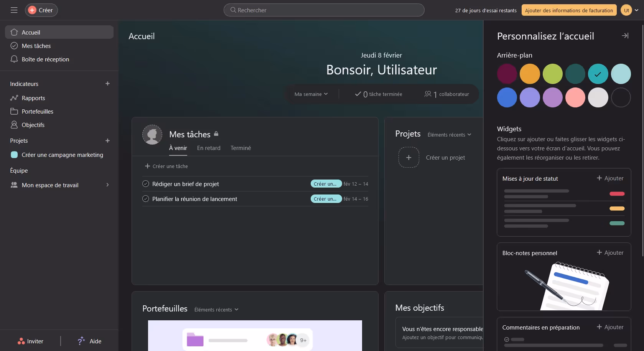Open Portefeuilles from the sidebar
The width and height of the screenshot is (644, 351).
(x=37, y=111)
